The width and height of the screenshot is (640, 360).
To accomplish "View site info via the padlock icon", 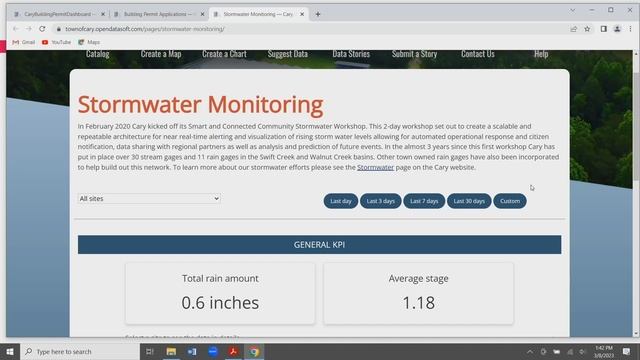I will [59, 29].
